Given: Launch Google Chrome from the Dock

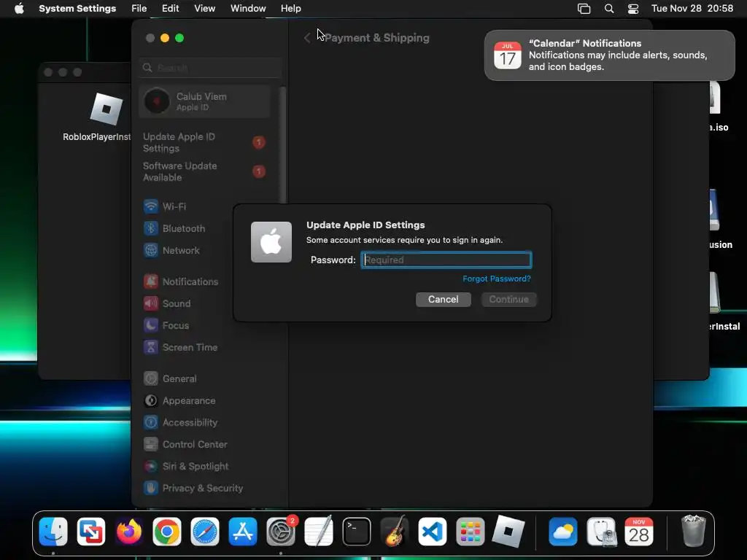Looking at the screenshot, I should pyautogui.click(x=167, y=532).
